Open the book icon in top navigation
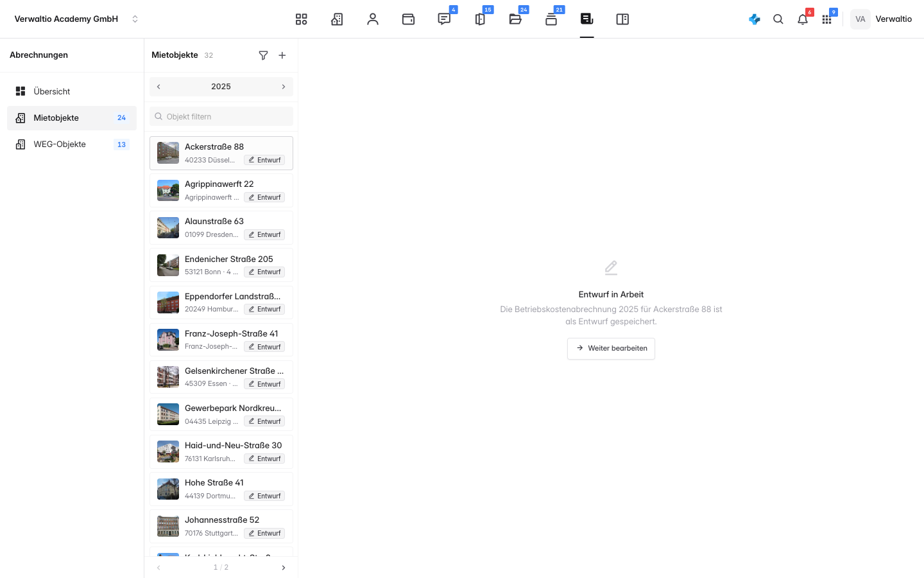The height and width of the screenshot is (578, 924). (622, 19)
